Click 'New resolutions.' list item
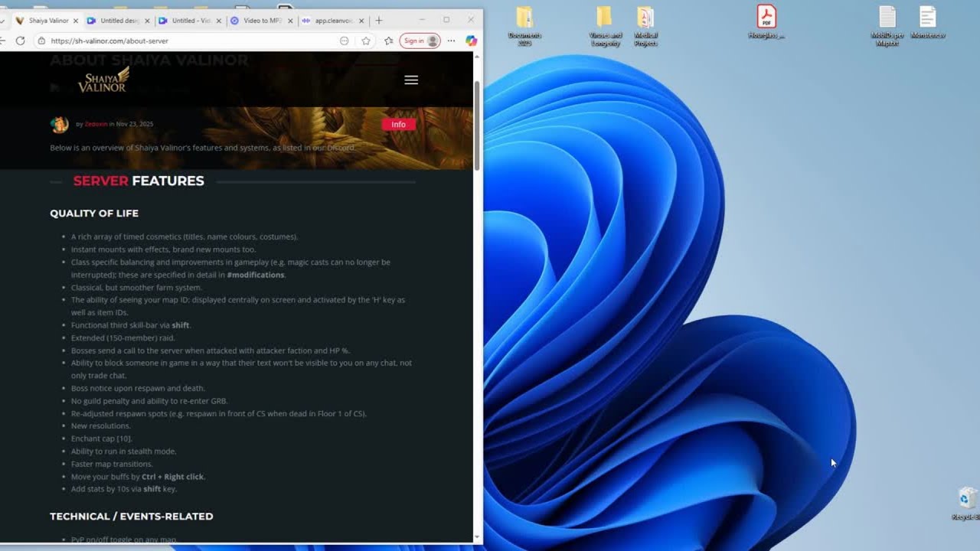Viewport: 980px width, 551px height. 103,425
